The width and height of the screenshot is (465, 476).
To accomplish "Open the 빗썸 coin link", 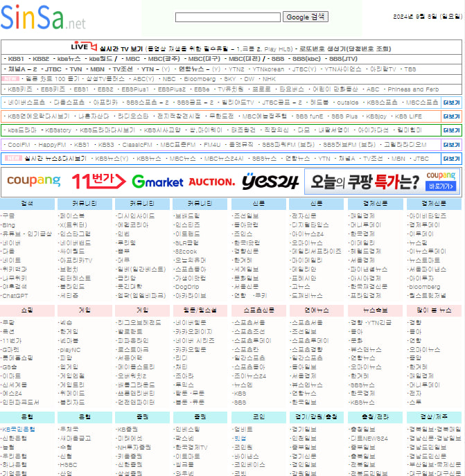I will [x=240, y=439].
